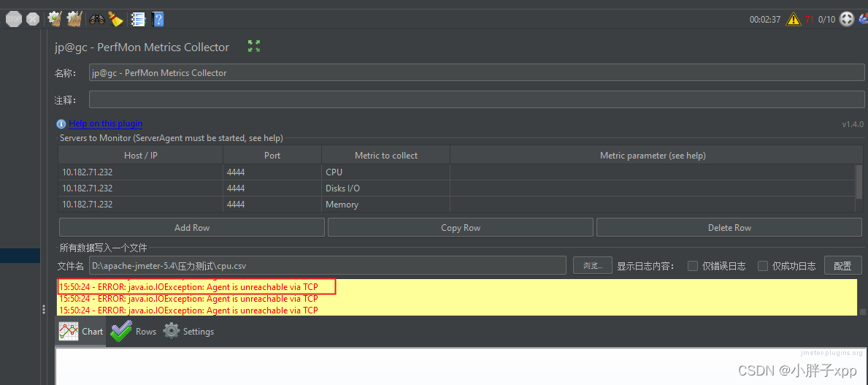Viewport: 868px width, 385px height.
Task: Select the Memory metric cell
Action: [x=386, y=205]
